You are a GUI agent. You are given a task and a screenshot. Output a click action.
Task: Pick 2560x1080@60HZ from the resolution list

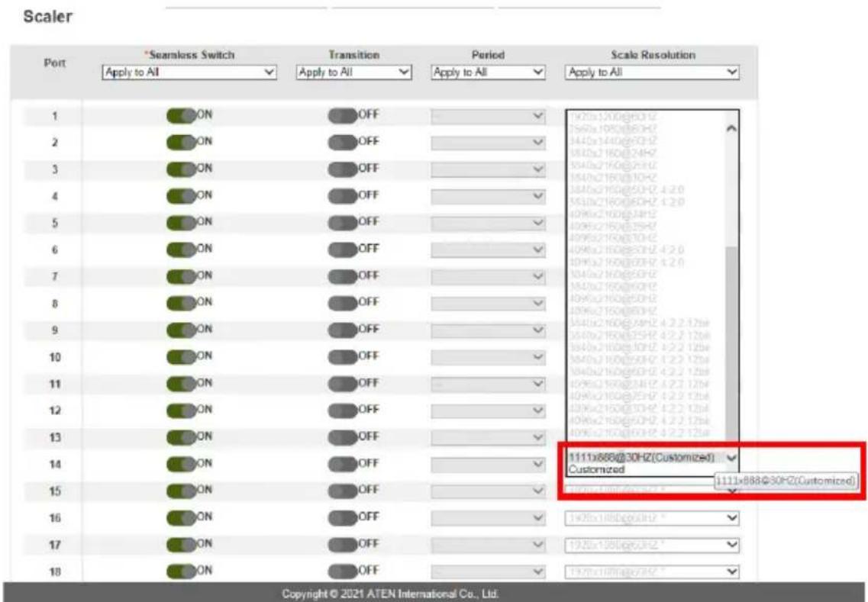click(613, 129)
